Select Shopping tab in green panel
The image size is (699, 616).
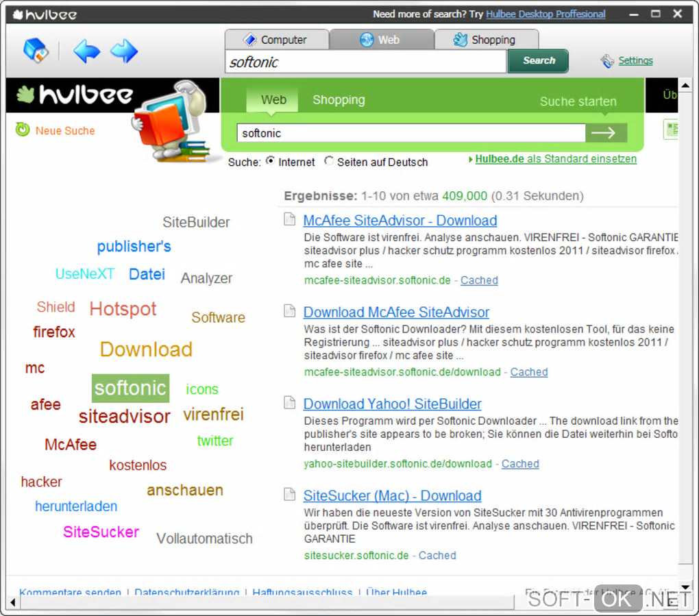[x=339, y=100]
